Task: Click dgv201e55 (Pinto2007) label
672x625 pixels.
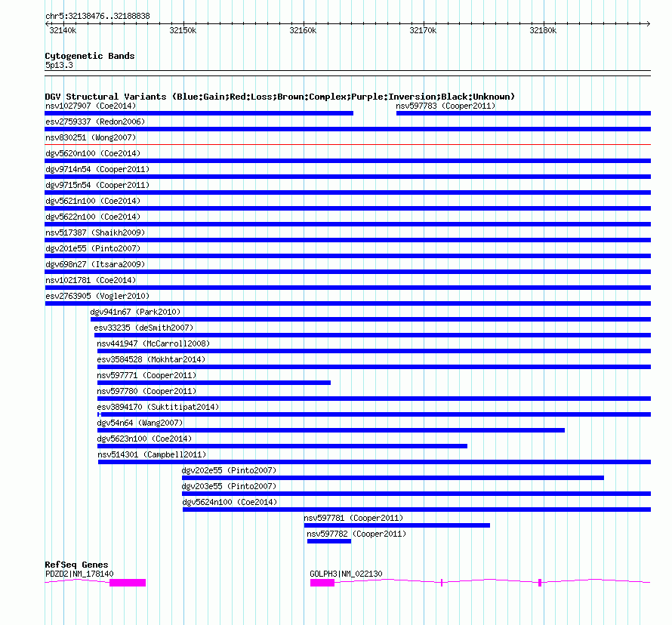Action: click(93, 248)
